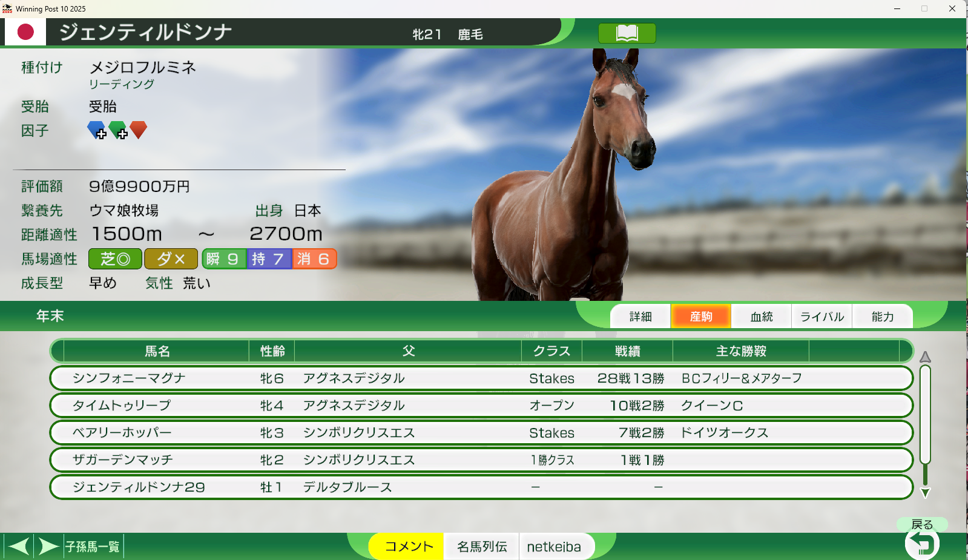
Task: Sort by 性齢 column header
Action: point(272,351)
